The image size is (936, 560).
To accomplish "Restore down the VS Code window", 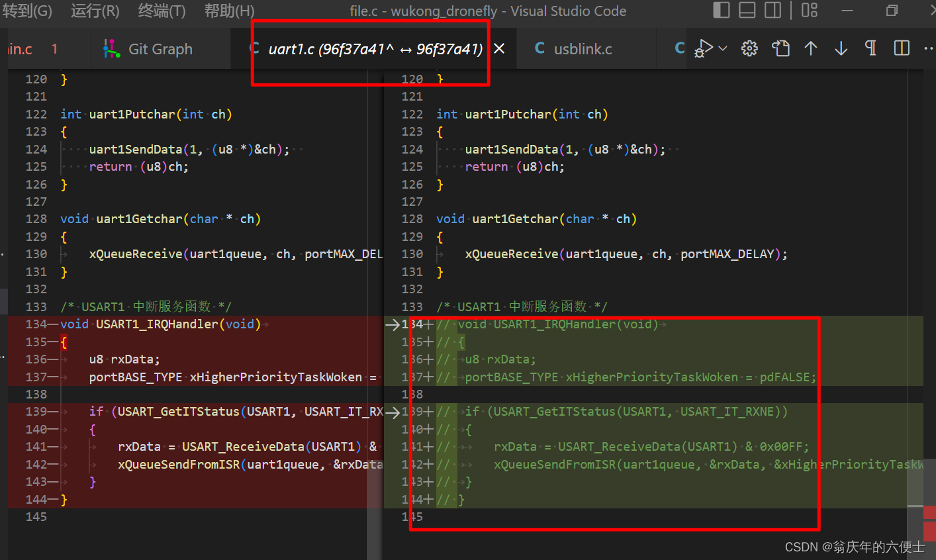I will [892, 10].
